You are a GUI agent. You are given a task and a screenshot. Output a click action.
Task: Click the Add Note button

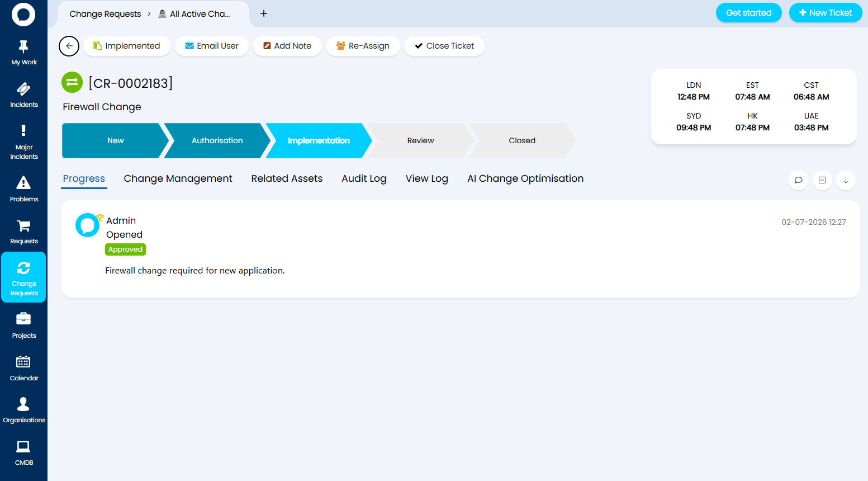[x=287, y=46]
